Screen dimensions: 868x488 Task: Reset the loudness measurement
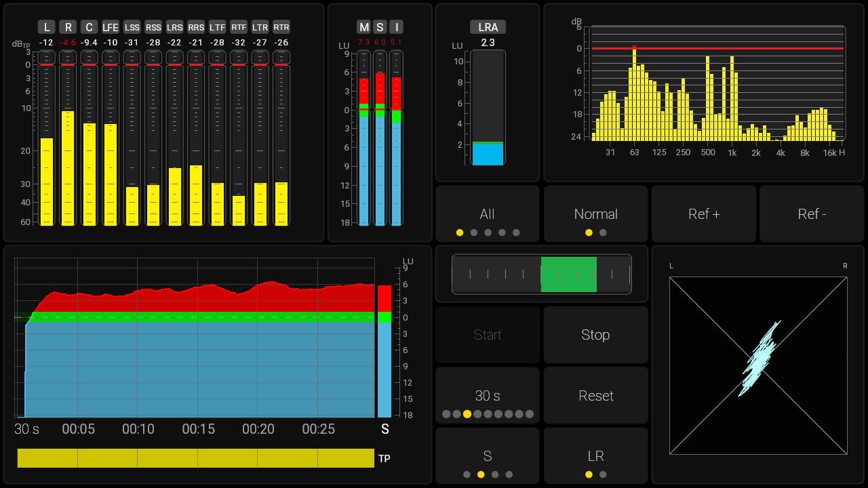[x=595, y=396]
